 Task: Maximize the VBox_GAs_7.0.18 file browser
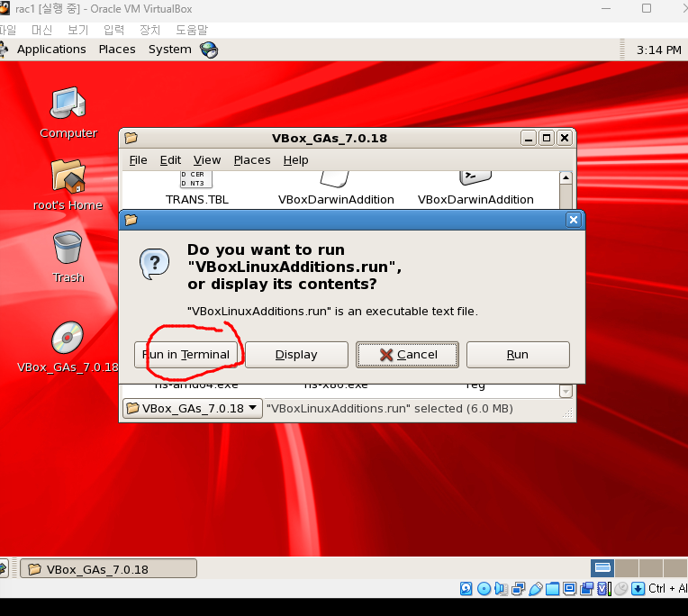pyautogui.click(x=547, y=138)
